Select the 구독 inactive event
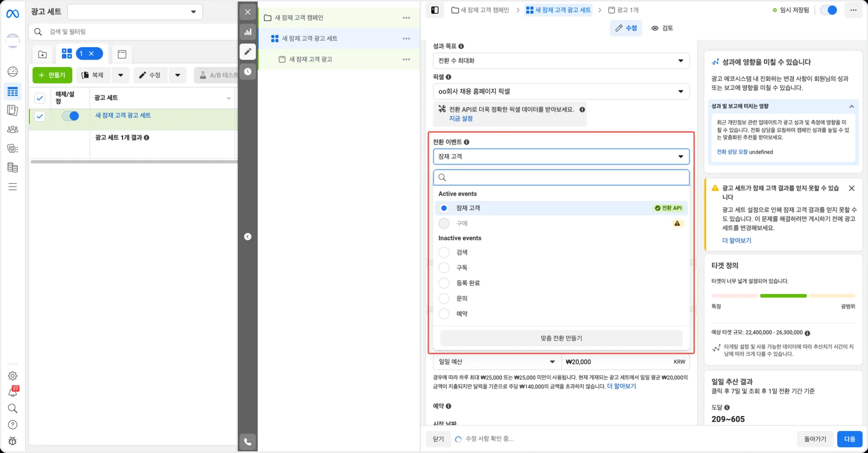868x453 pixels. pyautogui.click(x=444, y=268)
